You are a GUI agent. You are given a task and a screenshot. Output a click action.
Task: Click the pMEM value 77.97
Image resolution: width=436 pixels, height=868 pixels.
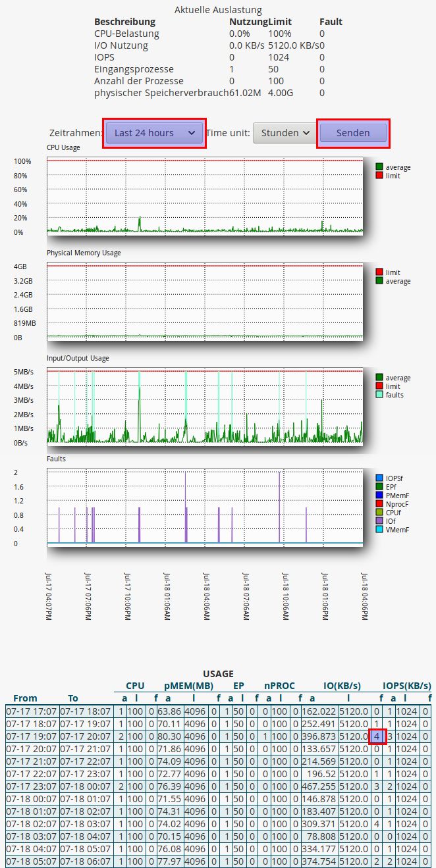pos(169,861)
